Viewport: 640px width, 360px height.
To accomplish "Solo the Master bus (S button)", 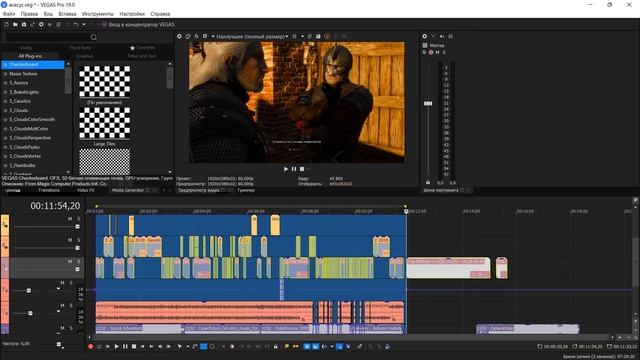I will pyautogui.click(x=444, y=52).
